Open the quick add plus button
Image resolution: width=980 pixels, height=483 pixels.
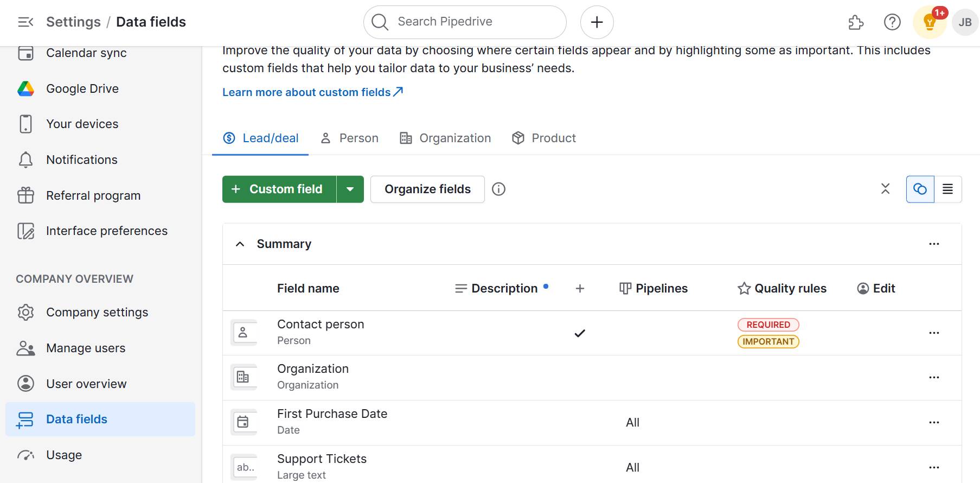click(597, 22)
